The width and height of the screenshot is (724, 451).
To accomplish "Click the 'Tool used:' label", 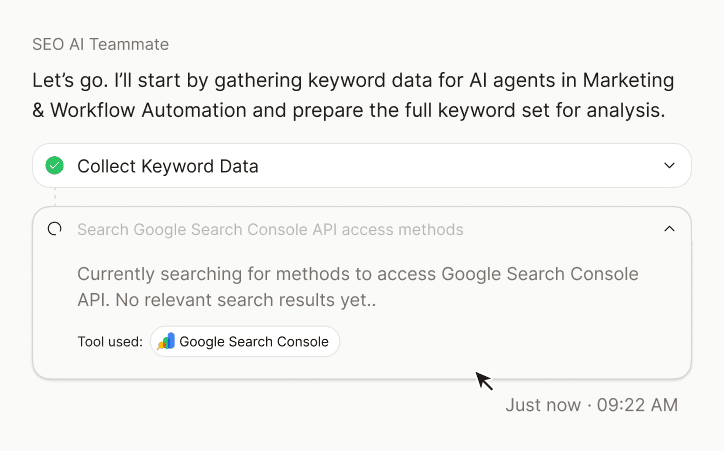I will [110, 342].
